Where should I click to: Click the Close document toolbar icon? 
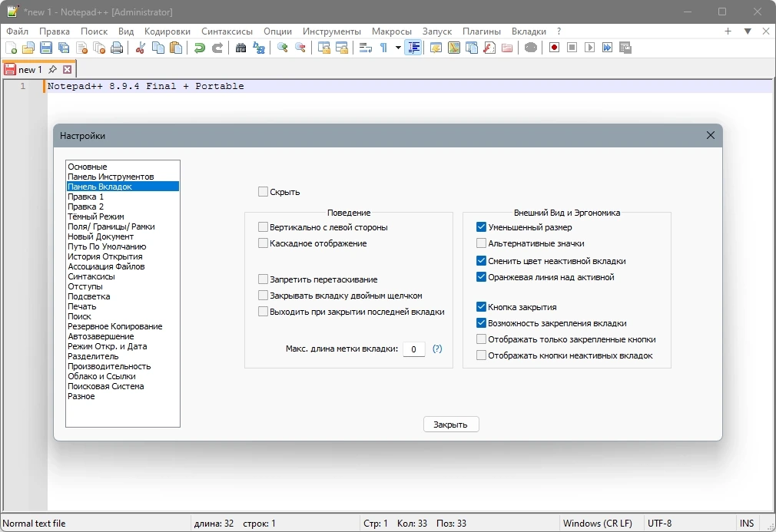(x=81, y=48)
